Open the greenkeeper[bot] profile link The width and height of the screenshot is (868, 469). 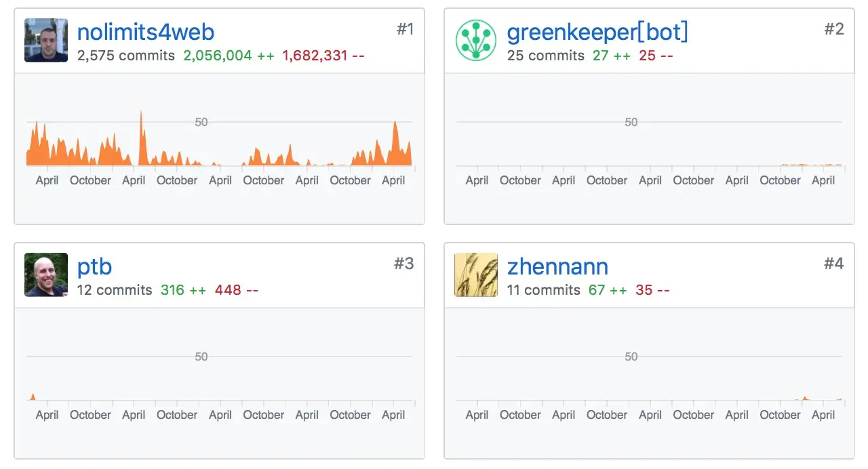coord(597,32)
